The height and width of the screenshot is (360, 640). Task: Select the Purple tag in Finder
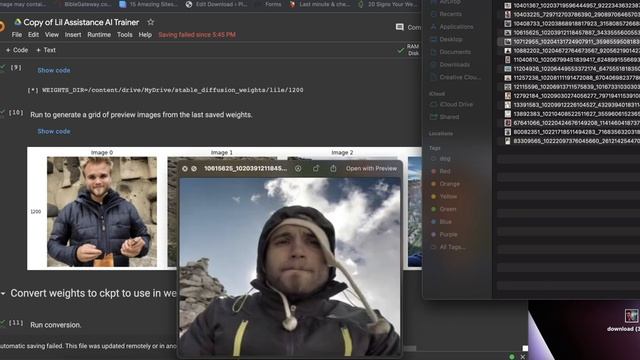pyautogui.click(x=448, y=235)
